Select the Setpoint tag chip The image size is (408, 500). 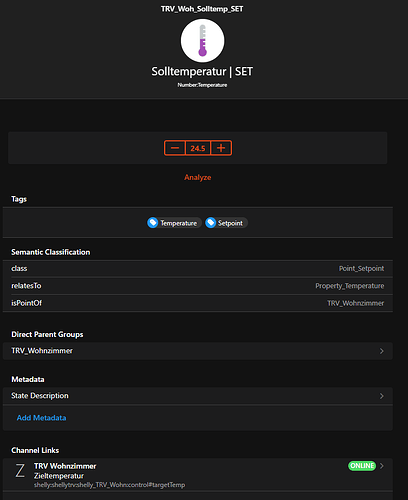[x=226, y=223]
